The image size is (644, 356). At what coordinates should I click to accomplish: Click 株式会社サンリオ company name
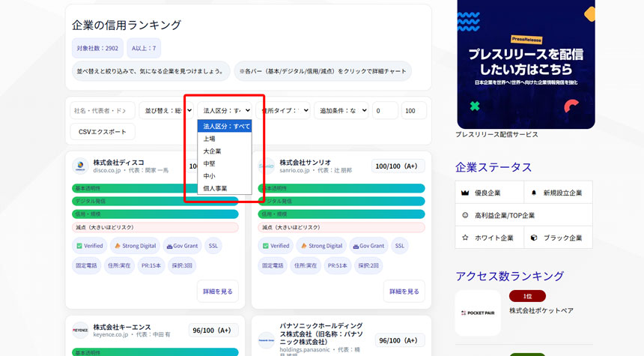[x=306, y=163]
